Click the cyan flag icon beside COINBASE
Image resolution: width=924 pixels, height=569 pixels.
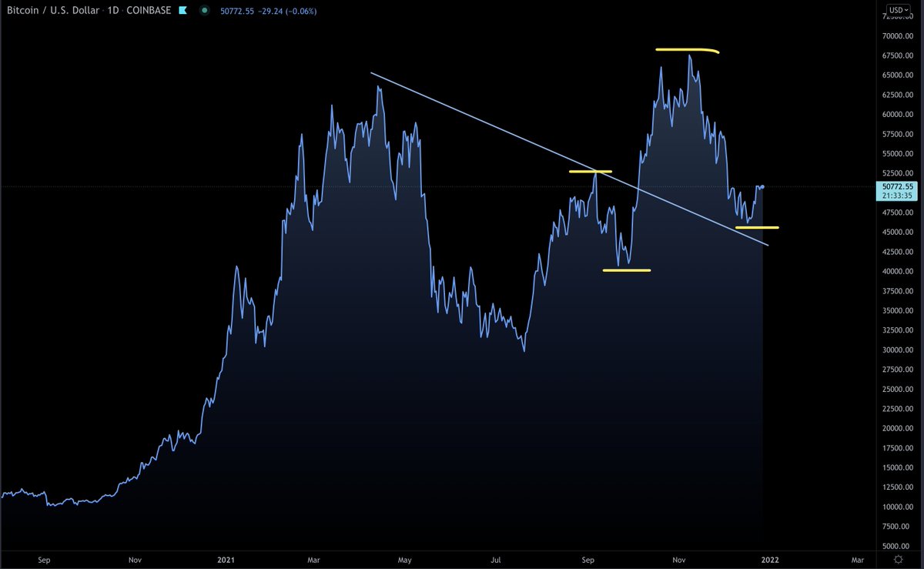184,12
